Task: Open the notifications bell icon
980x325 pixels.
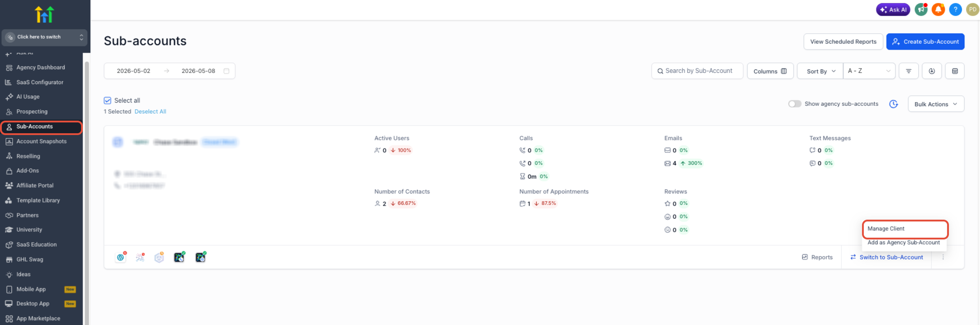Action: point(938,9)
